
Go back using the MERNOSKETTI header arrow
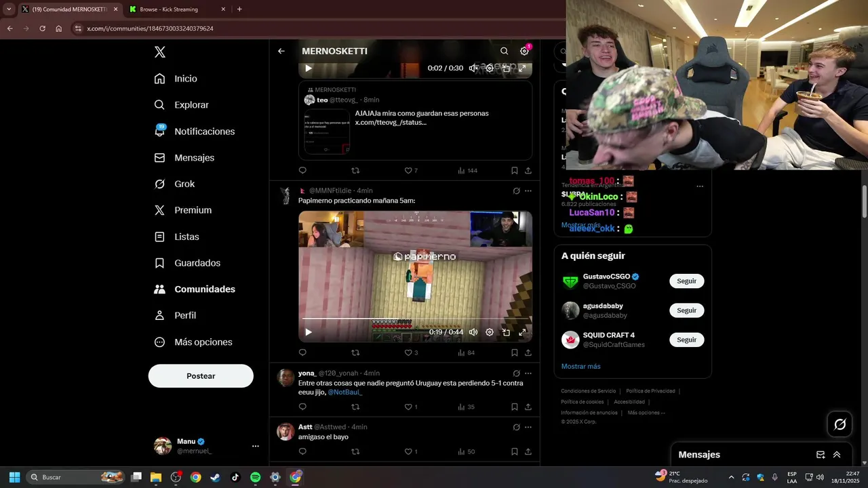pos(281,51)
